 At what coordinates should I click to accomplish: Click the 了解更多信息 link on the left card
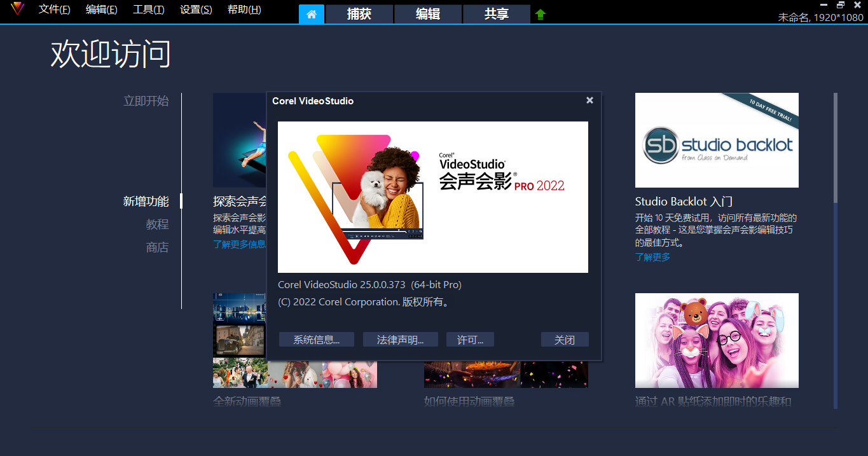240,244
